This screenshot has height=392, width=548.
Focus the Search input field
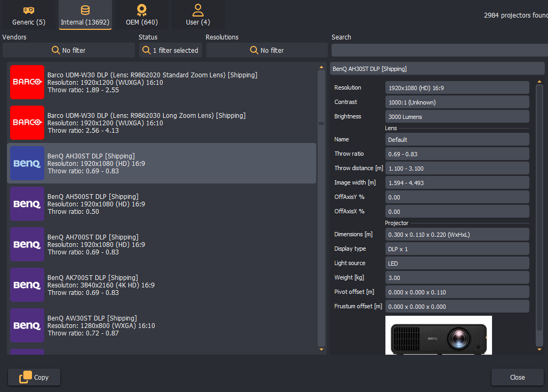[x=440, y=50]
